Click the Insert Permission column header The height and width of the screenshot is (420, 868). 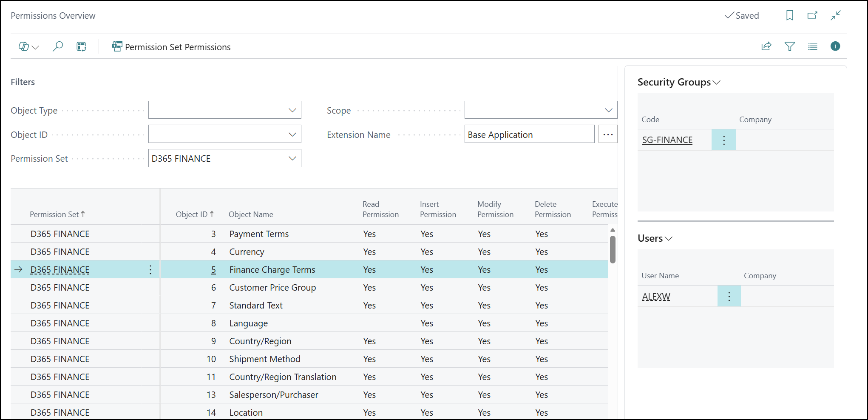click(438, 209)
